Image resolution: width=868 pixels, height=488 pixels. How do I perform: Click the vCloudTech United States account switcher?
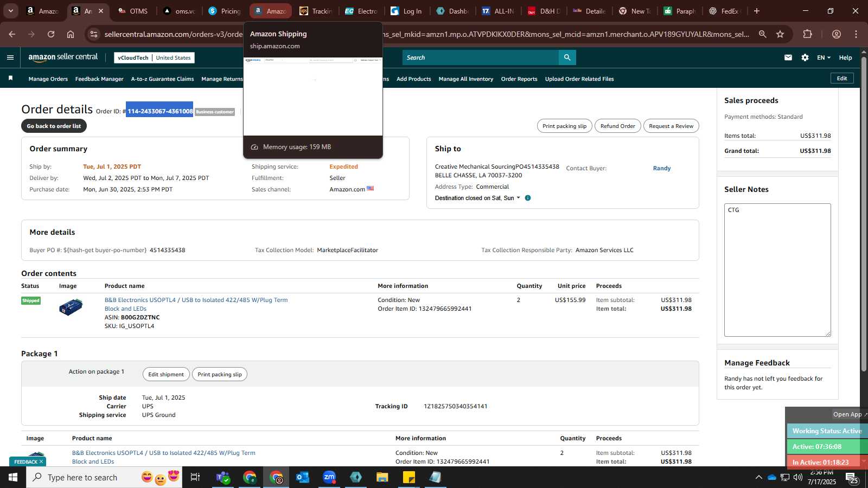pos(154,57)
